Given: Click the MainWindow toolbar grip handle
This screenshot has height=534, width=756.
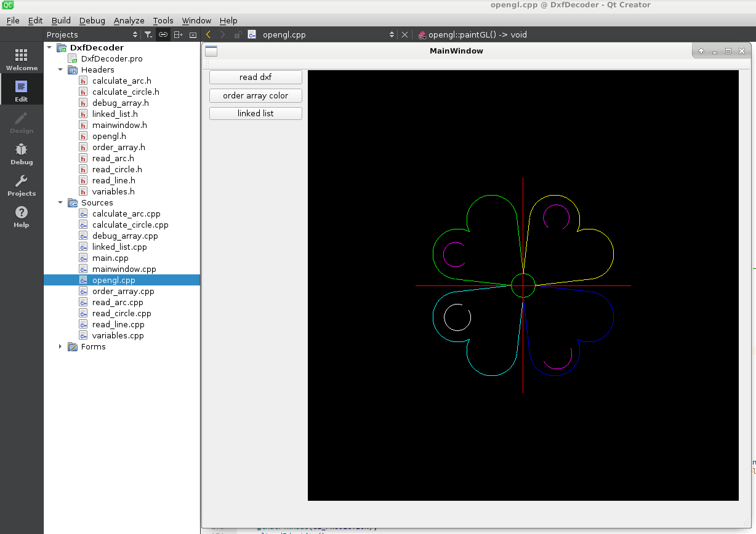Looking at the screenshot, I should coord(207,64).
